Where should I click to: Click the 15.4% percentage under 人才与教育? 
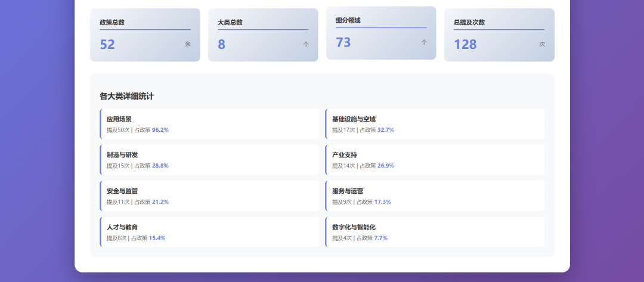pyautogui.click(x=157, y=238)
